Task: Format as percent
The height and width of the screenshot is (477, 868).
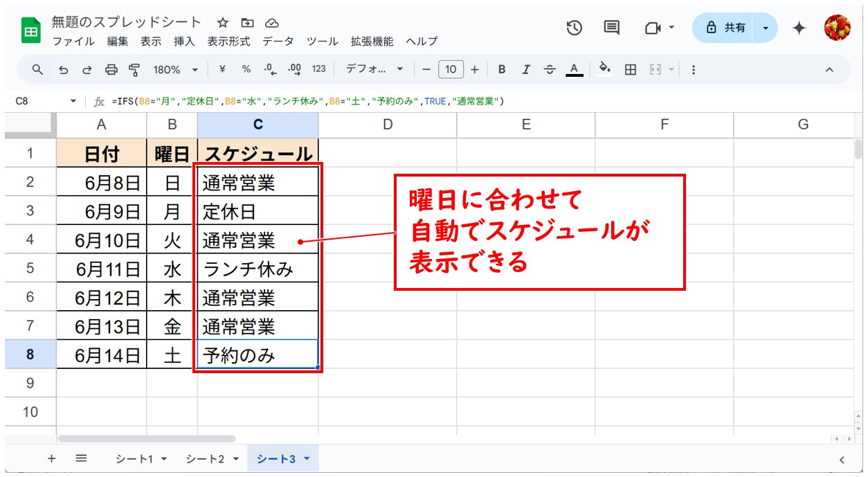Action: (246, 69)
